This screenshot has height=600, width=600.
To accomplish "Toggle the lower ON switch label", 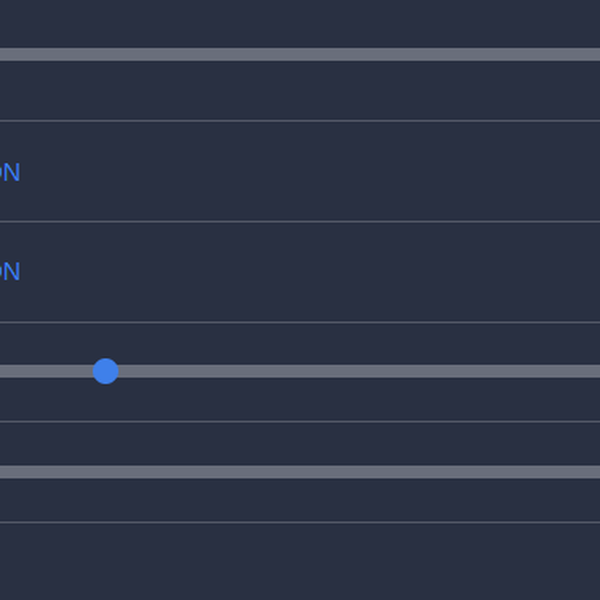I will click(10, 272).
